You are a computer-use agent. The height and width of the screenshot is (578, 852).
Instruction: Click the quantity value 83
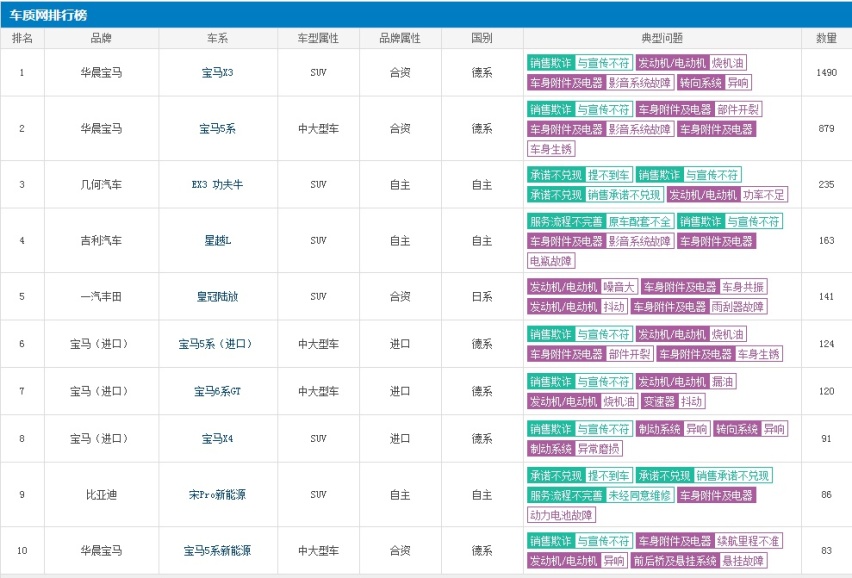click(826, 550)
